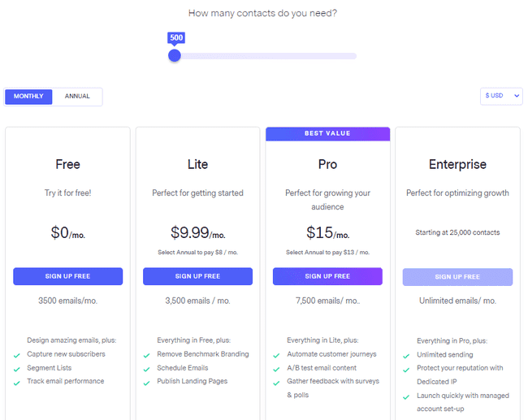This screenshot has height=420, width=528.
Task: Sign up free for the Free plan
Action: coord(67,276)
